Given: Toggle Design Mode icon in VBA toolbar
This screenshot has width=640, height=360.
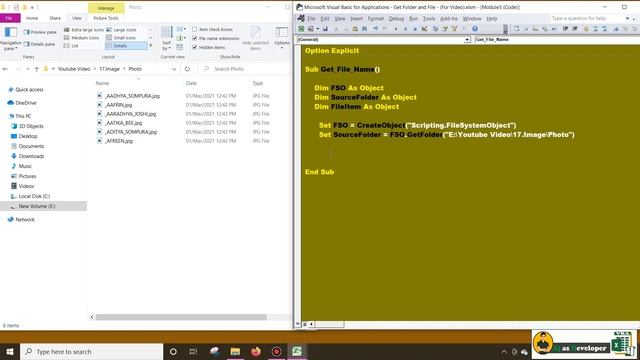Looking at the screenshot, I should pyautogui.click(x=424, y=29).
